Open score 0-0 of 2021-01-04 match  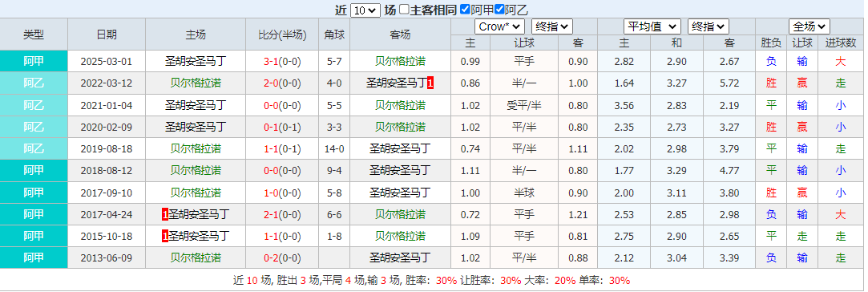[271, 105]
